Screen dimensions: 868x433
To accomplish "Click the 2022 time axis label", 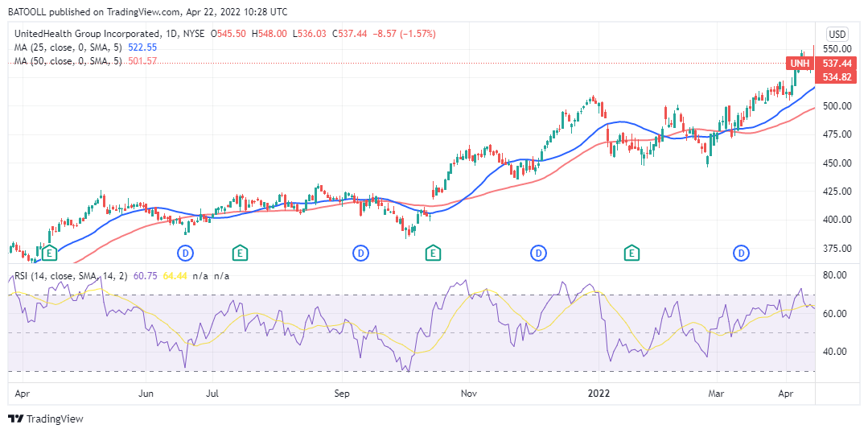I will tap(599, 394).
